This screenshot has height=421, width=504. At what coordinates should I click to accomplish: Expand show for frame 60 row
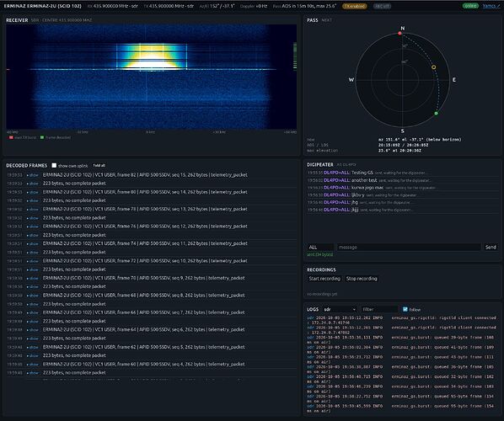pos(33,364)
